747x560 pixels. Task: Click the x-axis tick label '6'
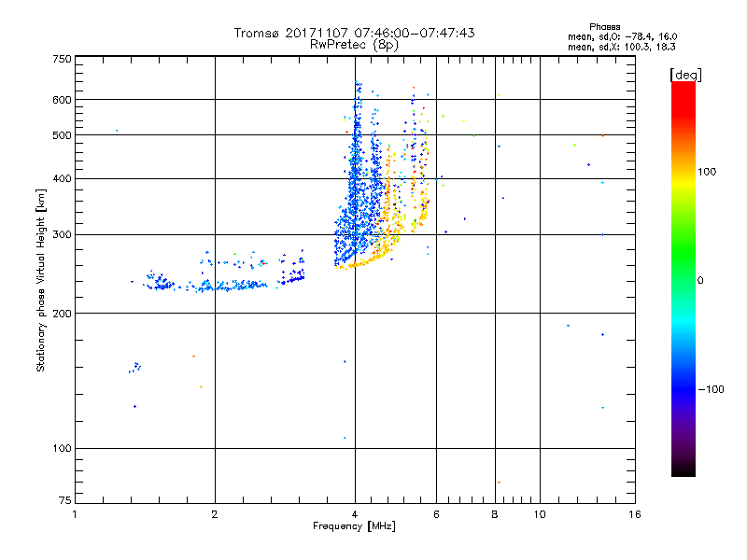click(x=436, y=514)
